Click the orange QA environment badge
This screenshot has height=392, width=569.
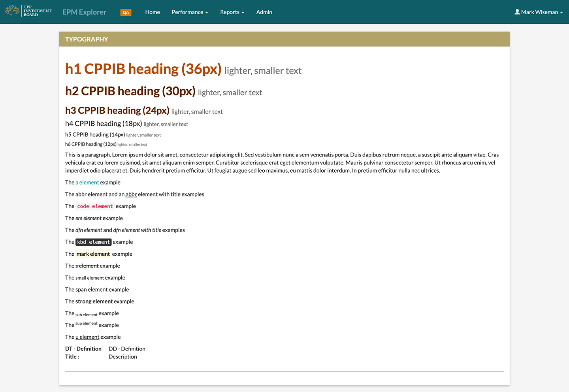[x=126, y=13]
